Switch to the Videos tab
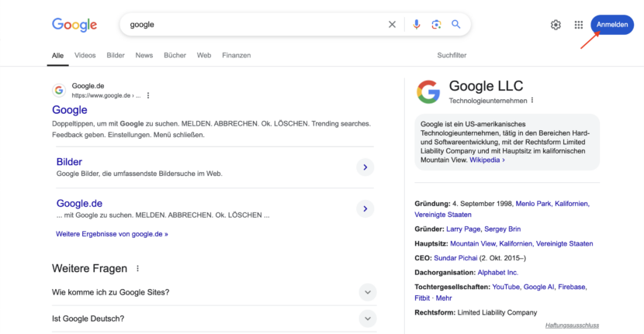The width and height of the screenshot is (644, 334). (85, 55)
